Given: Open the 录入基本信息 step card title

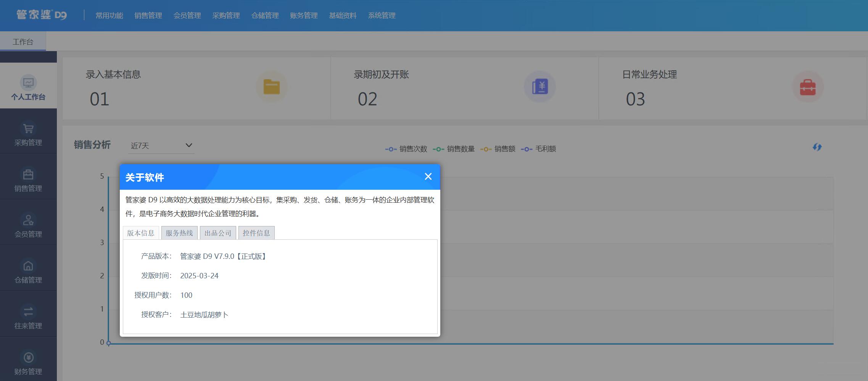Looking at the screenshot, I should tap(113, 74).
